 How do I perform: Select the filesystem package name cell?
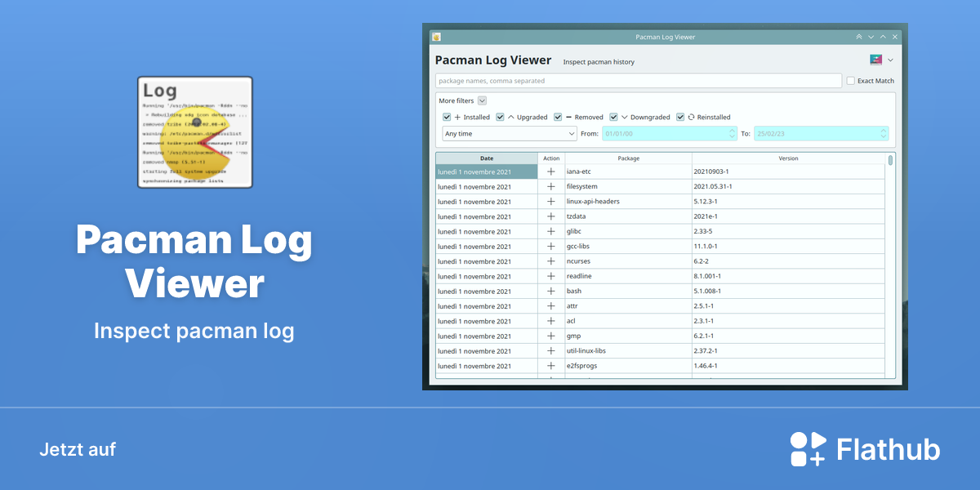pos(629,186)
